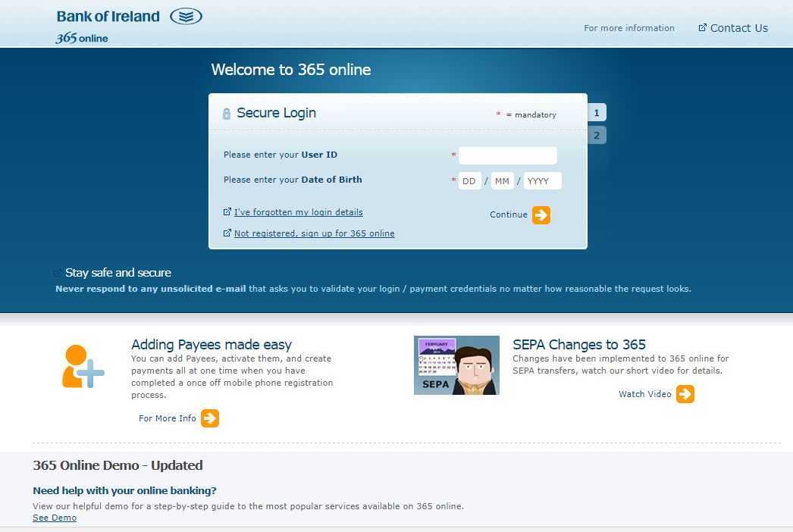The height and width of the screenshot is (532, 793).
Task: Click the icon beside the forgotten login link
Action: click(x=227, y=212)
